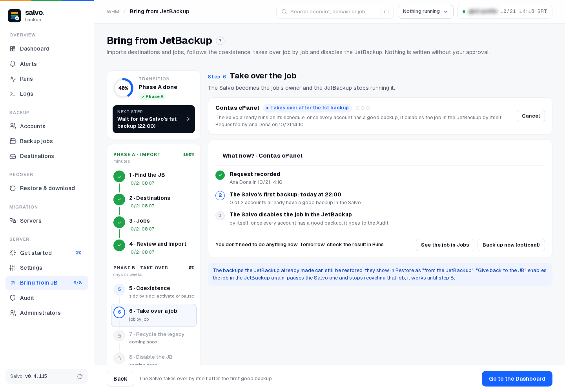Open Bring from JB in sidebar

[47, 283]
